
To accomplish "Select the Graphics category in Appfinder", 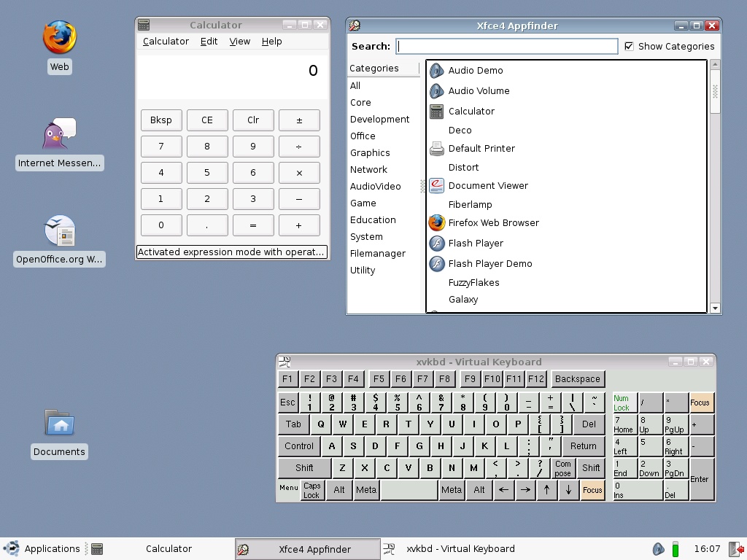I will [x=370, y=153].
